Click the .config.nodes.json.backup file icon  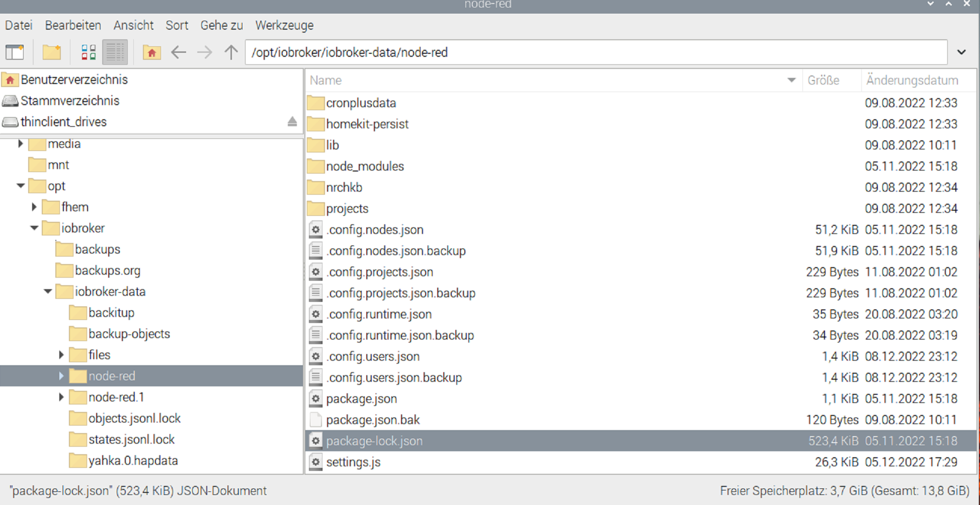point(315,251)
